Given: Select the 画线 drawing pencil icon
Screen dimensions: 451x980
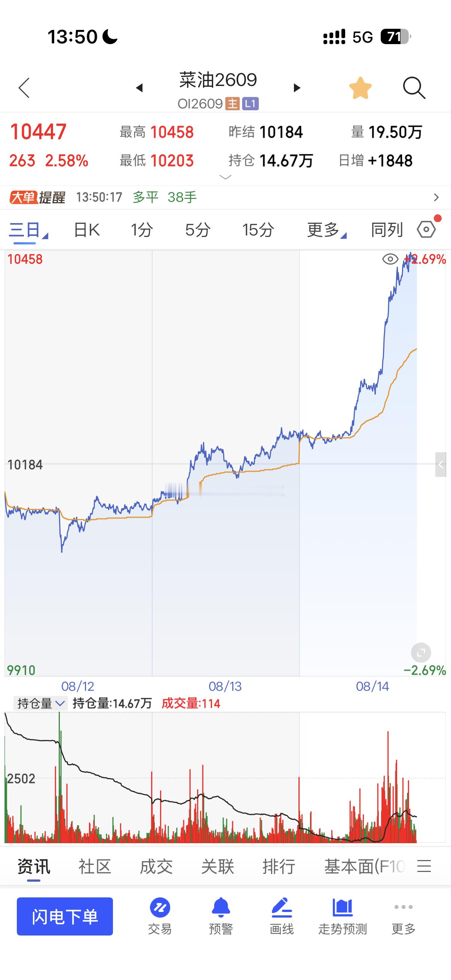Looking at the screenshot, I should coord(282,907).
